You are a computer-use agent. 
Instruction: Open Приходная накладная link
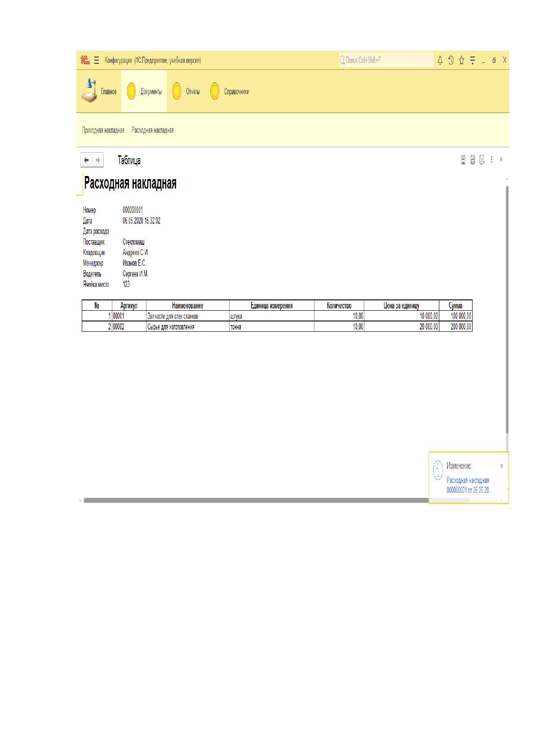tap(103, 130)
